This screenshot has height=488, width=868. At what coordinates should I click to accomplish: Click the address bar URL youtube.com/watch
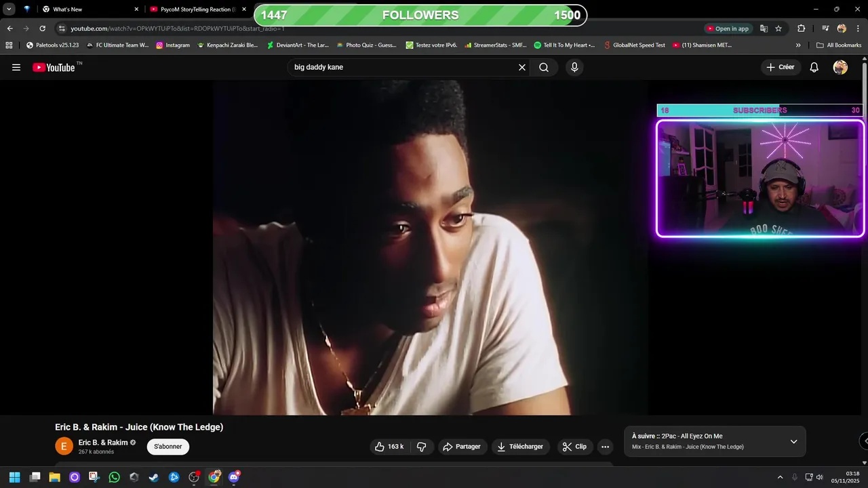178,28
